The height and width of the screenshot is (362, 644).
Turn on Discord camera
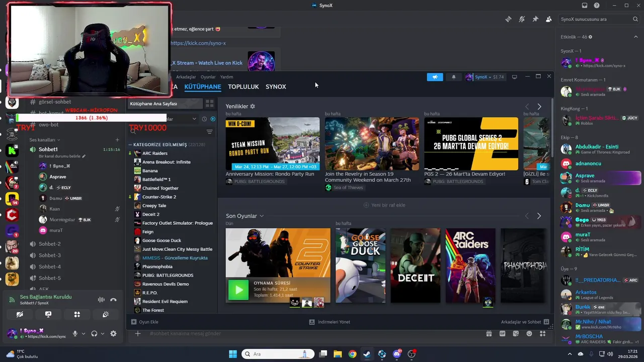coord(20,314)
